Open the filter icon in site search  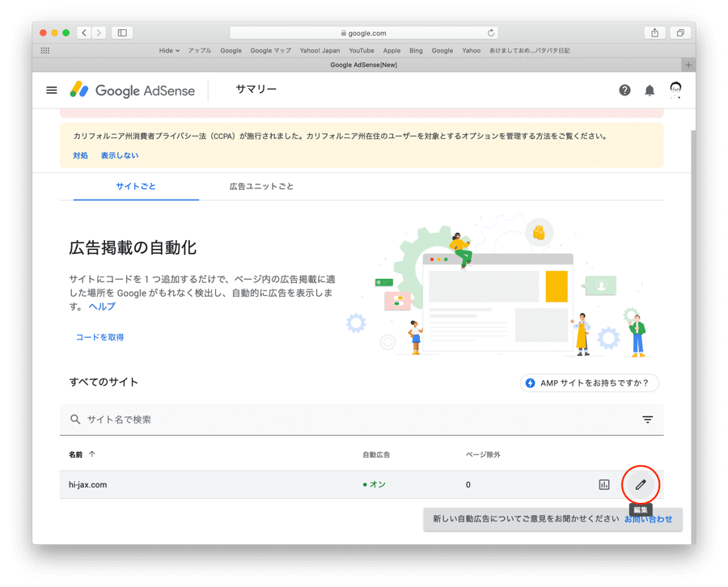[x=647, y=420]
